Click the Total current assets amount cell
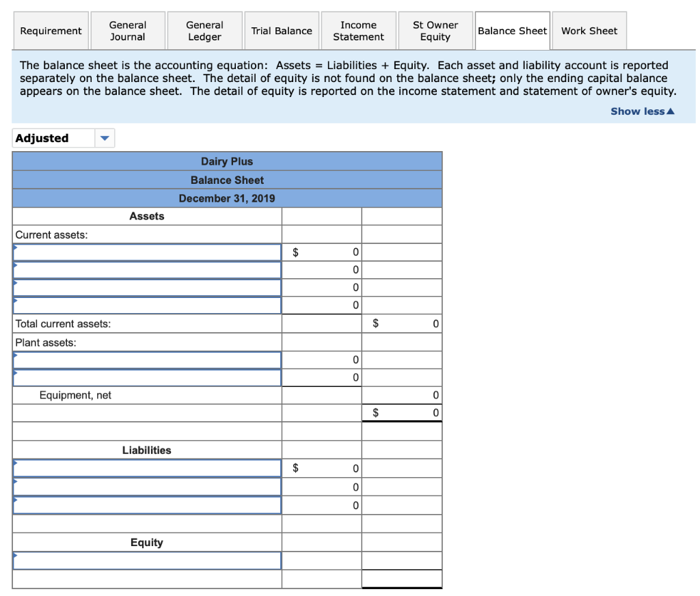700x596 pixels. [x=401, y=323]
